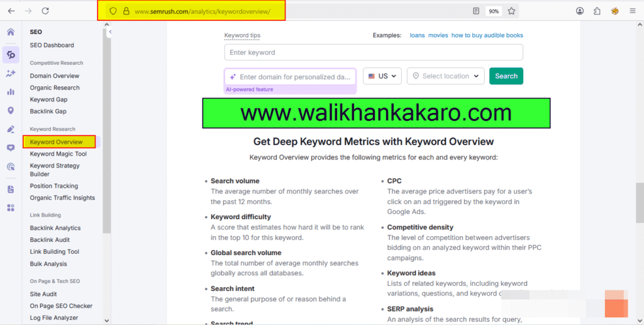Image resolution: width=644 pixels, height=325 pixels.
Task: Click the 'Search volume' metric heading
Action: 235,181
